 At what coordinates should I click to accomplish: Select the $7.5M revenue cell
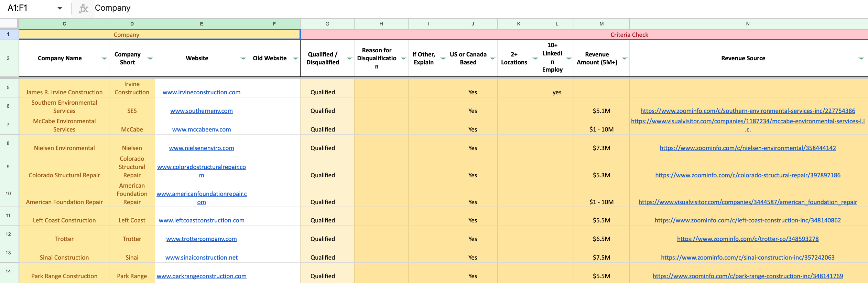(x=601, y=253)
